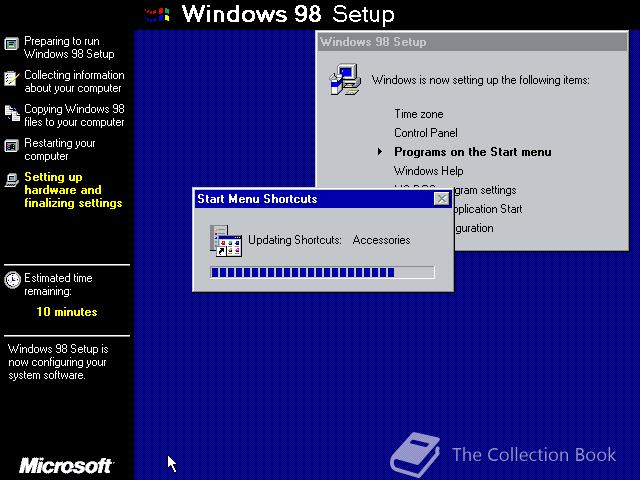Viewport: 640px width, 480px height.
Task: Click 'Preparing to run Windows 98 Setup' text
Action: point(69,47)
